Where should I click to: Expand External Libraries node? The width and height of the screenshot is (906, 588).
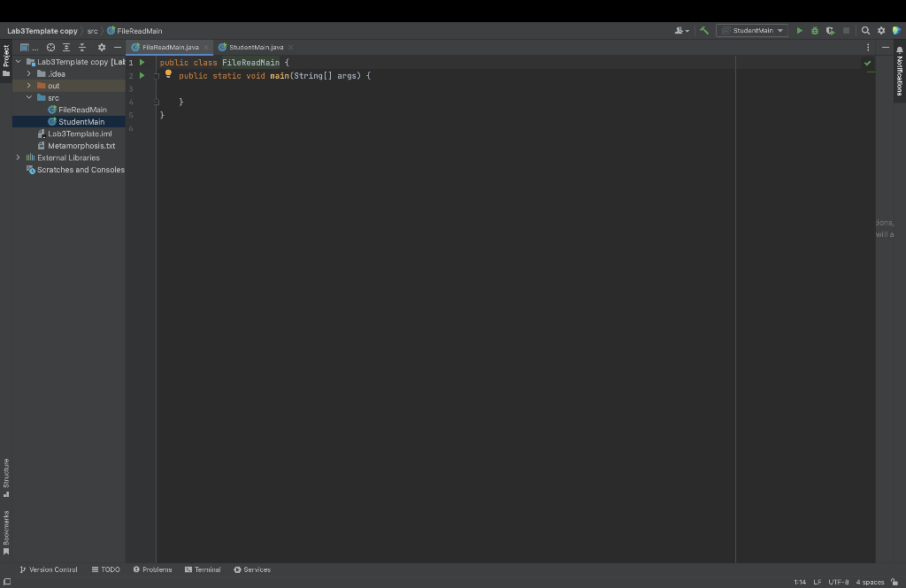click(x=18, y=157)
